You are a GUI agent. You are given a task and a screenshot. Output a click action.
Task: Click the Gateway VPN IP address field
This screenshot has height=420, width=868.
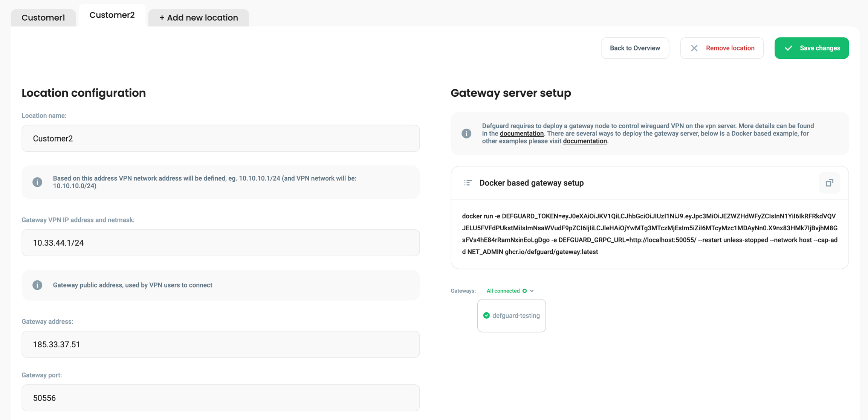220,243
